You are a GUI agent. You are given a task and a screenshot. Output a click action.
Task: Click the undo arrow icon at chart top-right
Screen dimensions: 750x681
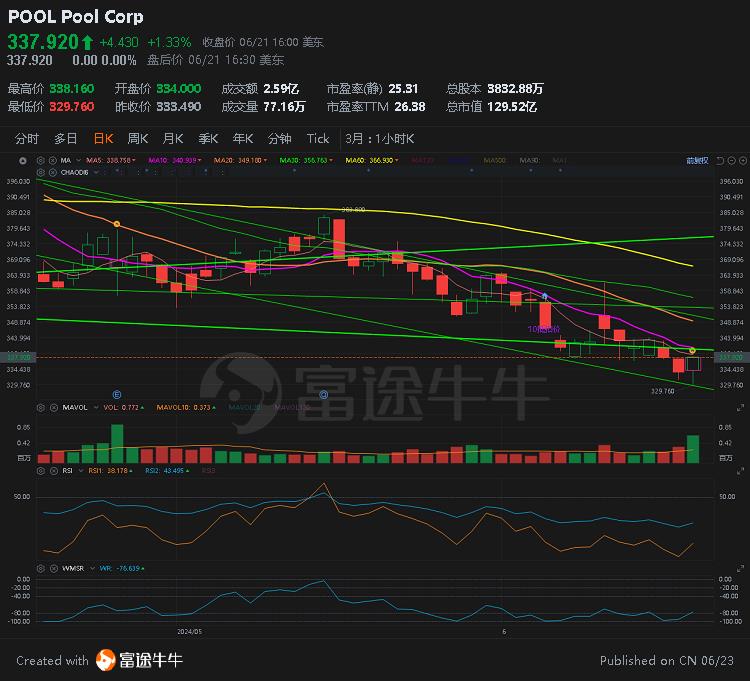(720, 161)
